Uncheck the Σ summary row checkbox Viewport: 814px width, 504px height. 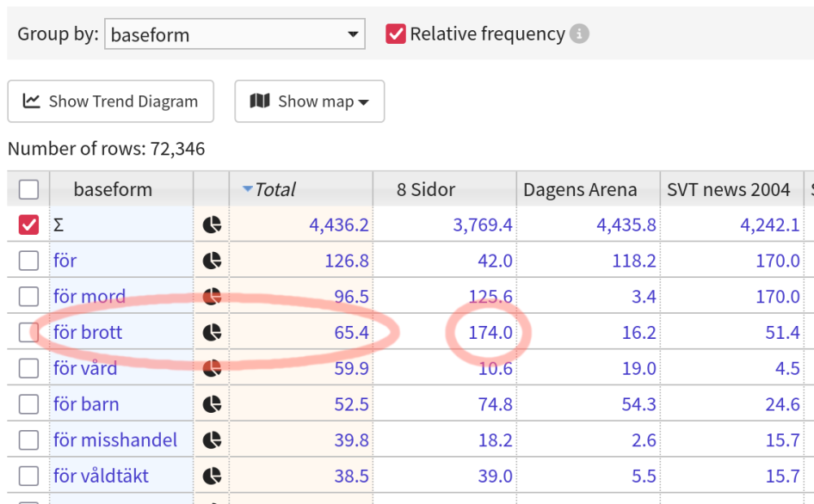click(28, 225)
